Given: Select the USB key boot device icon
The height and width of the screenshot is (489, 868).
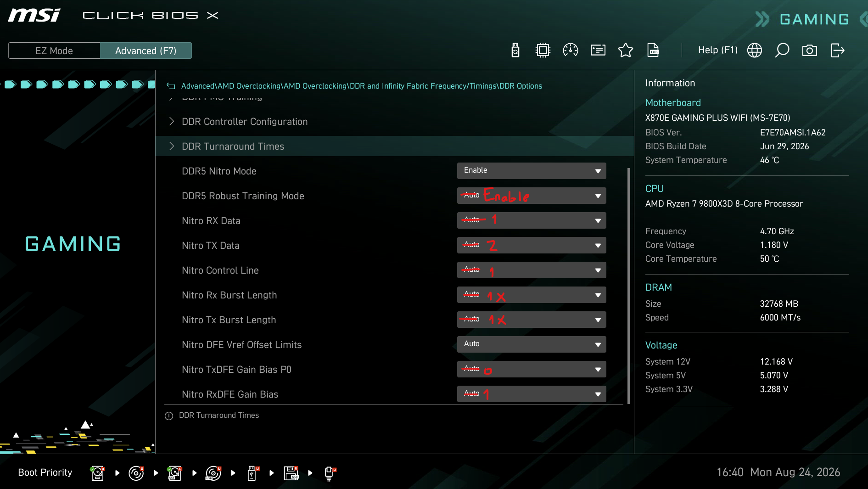Looking at the screenshot, I should (x=252, y=473).
